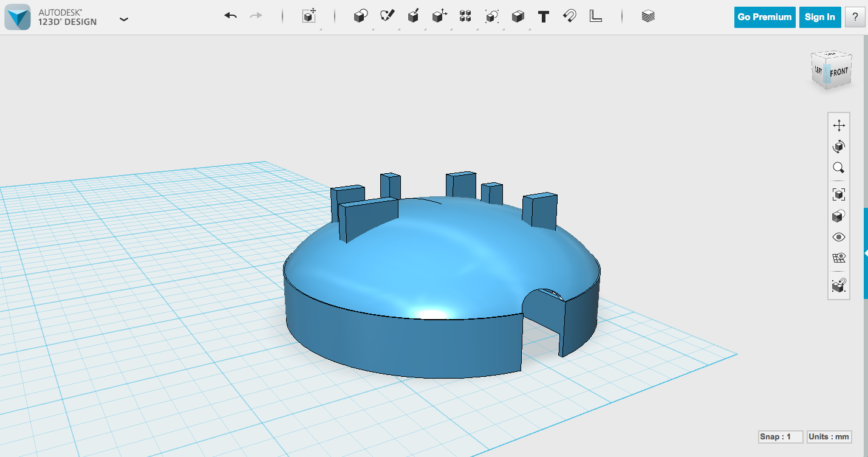Click FRONT on the view cube
This screenshot has width=868, height=457.
[x=839, y=71]
